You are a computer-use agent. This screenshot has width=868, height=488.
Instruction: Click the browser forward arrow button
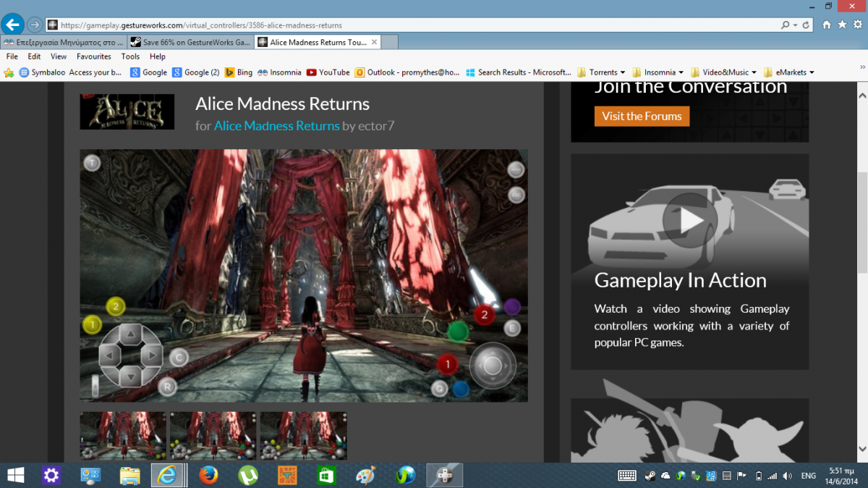(x=34, y=25)
